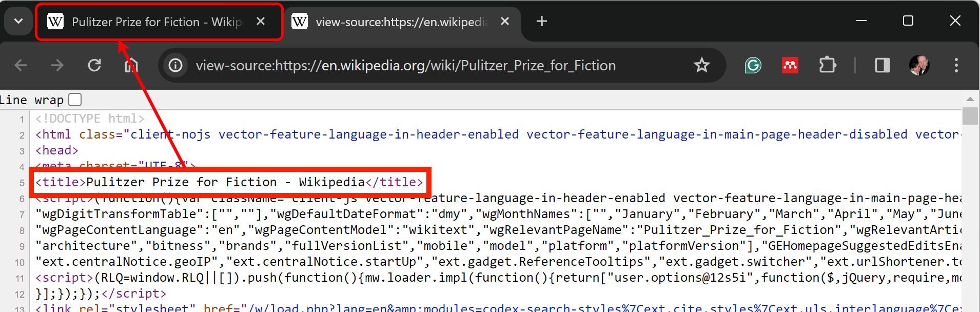Open the red Mendeley extension icon

pos(790,66)
